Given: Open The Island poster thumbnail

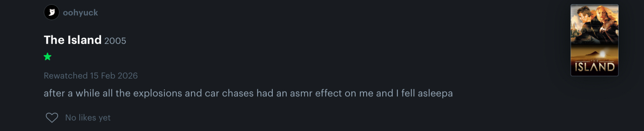Looking at the screenshot, I should click(594, 40).
